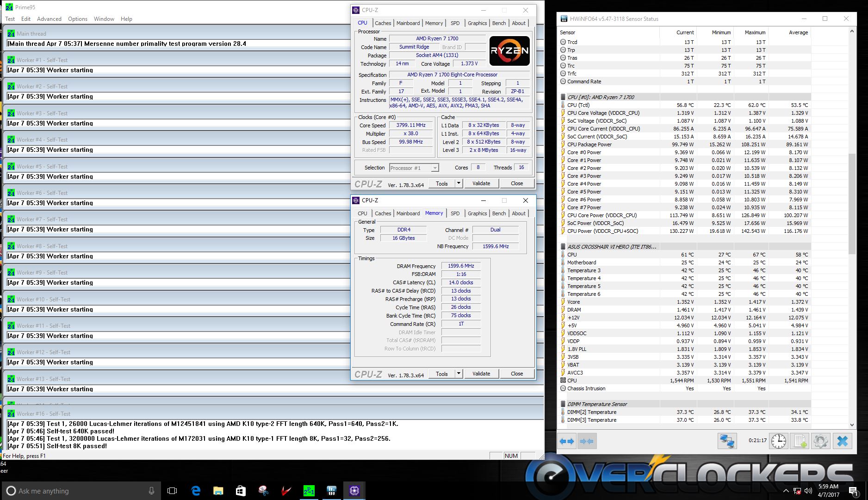The image size is (868, 500).
Task: Start HWiNFO logging with sheet-plus icon
Action: [800, 441]
